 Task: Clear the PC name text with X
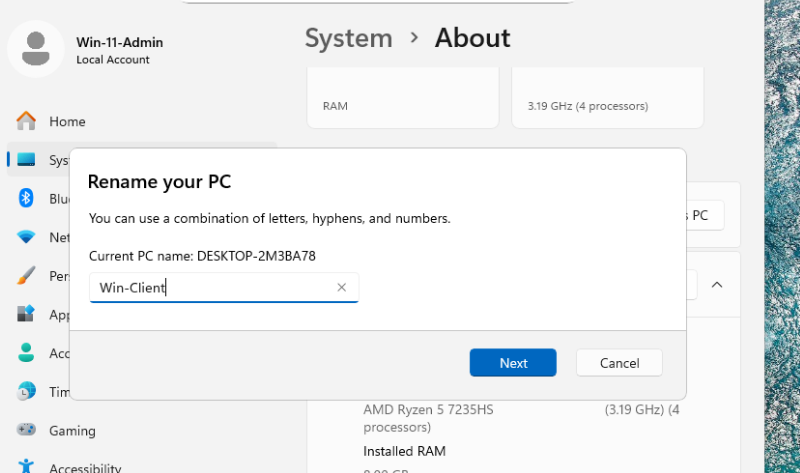tap(341, 288)
